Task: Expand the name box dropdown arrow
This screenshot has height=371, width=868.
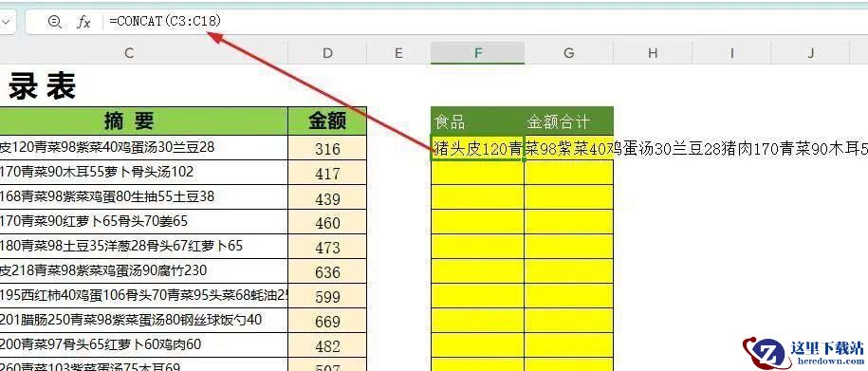Action: (x=6, y=22)
